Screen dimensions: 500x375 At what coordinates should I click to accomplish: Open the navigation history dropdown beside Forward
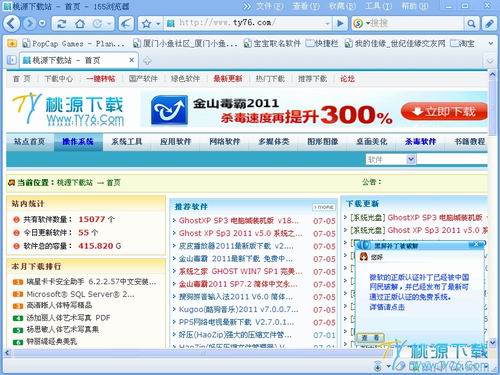coord(42,23)
